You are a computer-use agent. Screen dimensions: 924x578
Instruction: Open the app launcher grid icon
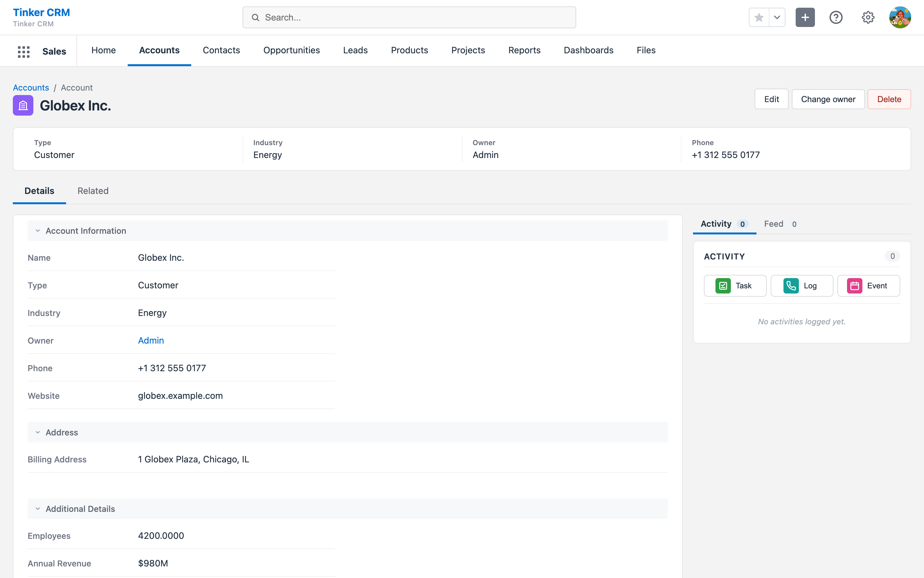[x=24, y=51]
